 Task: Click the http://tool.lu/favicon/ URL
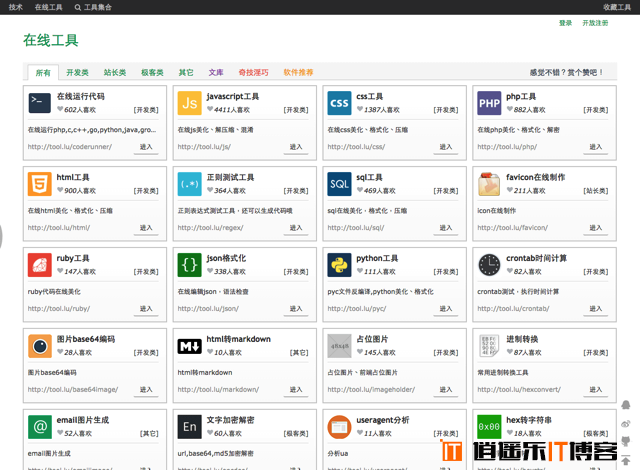point(513,228)
